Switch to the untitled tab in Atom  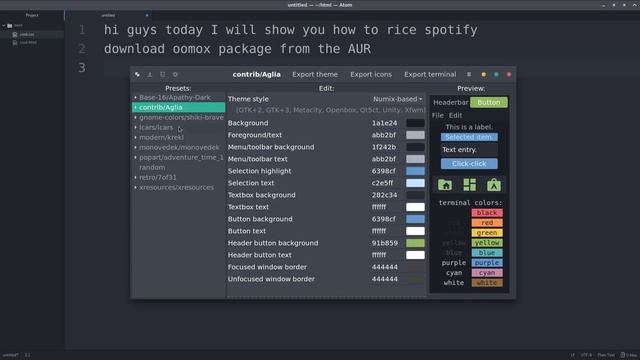pyautogui.click(x=108, y=16)
